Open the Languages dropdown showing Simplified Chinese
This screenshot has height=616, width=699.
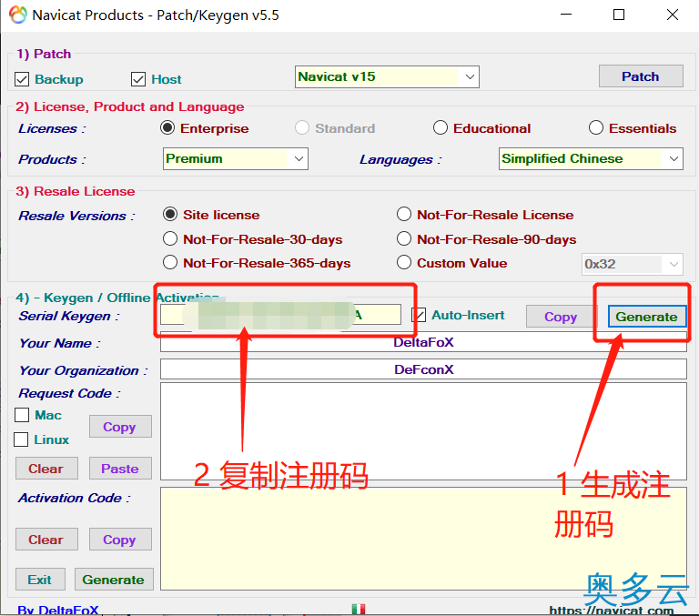(591, 158)
